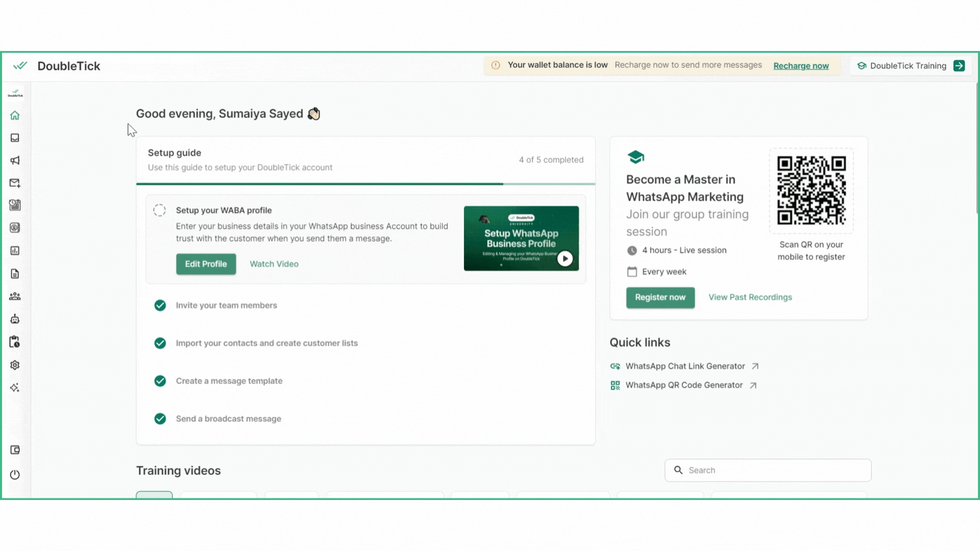The image size is (980, 551).
Task: Open the Home sidebar icon
Action: tap(15, 115)
